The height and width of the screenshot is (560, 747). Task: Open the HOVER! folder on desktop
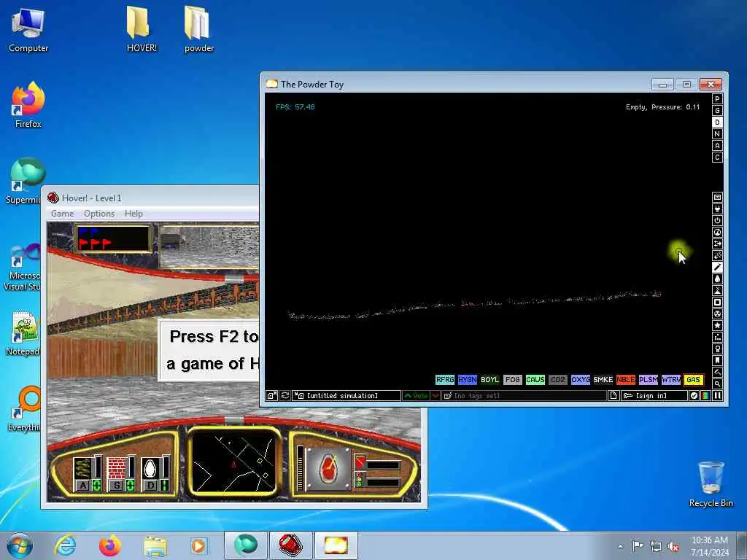[x=142, y=28]
